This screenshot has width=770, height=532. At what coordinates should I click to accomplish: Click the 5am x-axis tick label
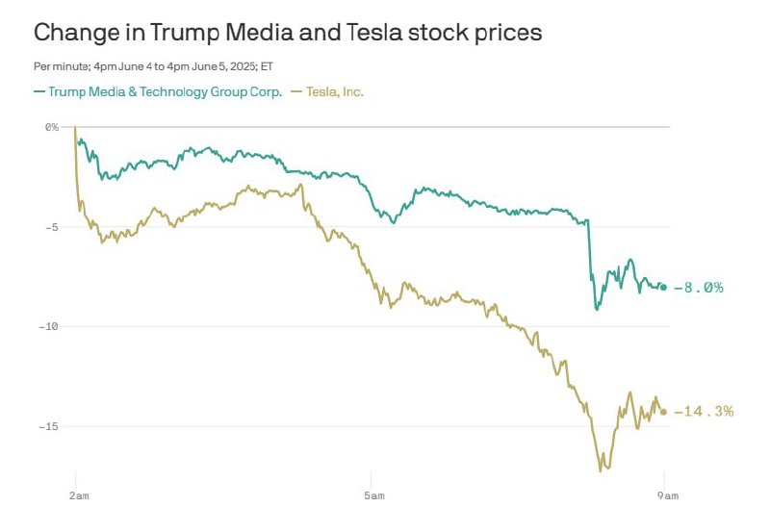click(374, 495)
